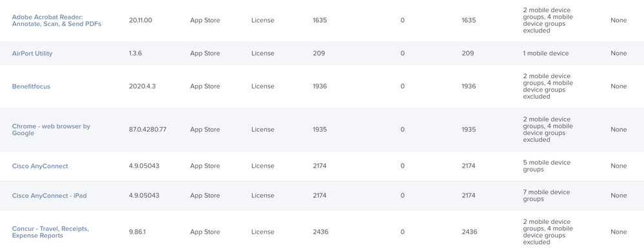Select Cisco AnyConnect scope '5 mobile device groups'
Image resolution: width=644 pixels, height=251 pixels.
pyautogui.click(x=547, y=166)
